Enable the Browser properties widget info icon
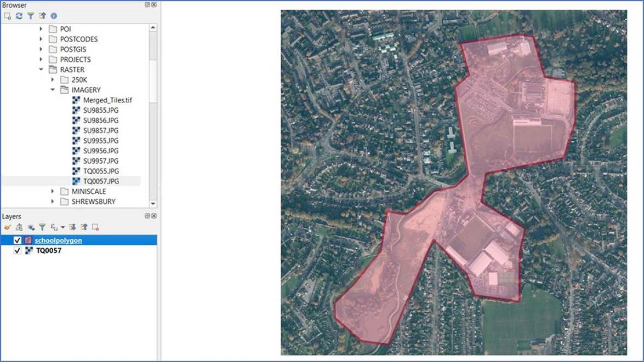This screenshot has width=644, height=362. [x=54, y=16]
